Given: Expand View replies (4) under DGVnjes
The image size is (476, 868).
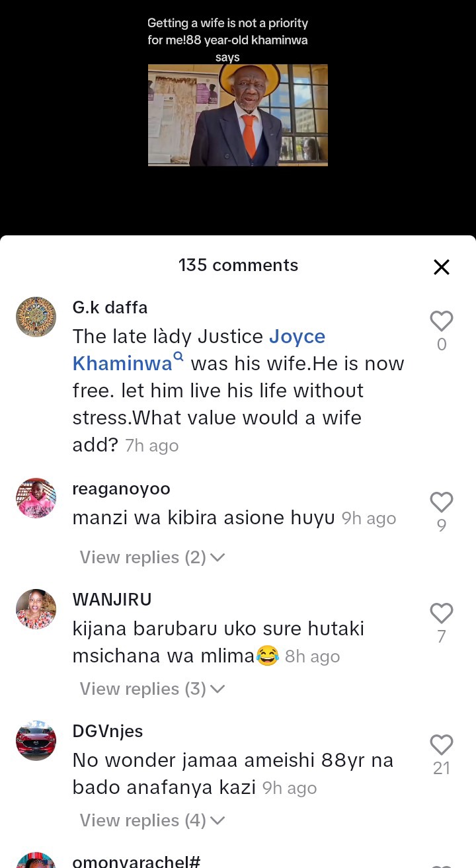Looking at the screenshot, I should [153, 820].
